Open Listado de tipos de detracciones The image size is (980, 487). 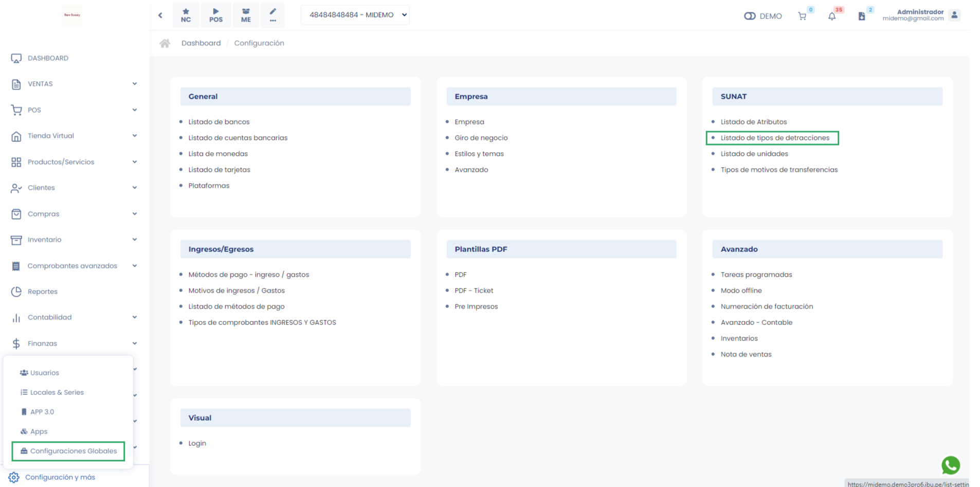775,138
